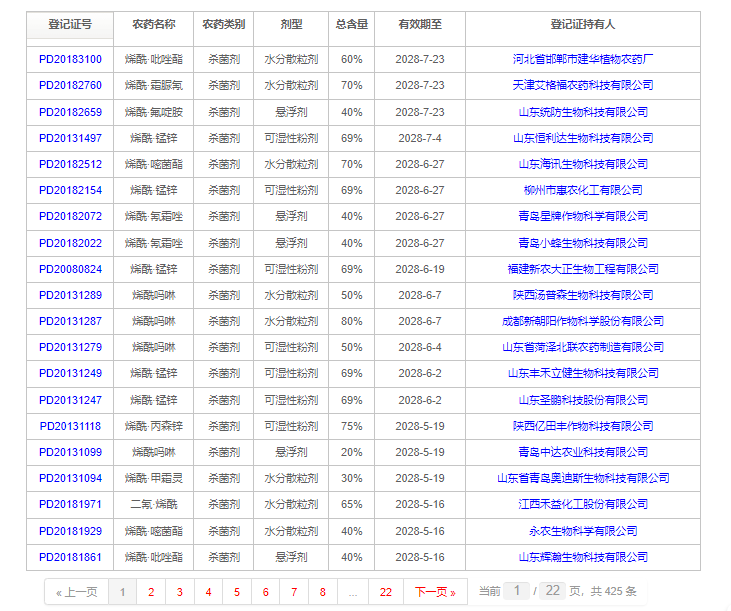Open registration number PD20182022
The height and width of the screenshot is (611, 731).
tap(70, 243)
